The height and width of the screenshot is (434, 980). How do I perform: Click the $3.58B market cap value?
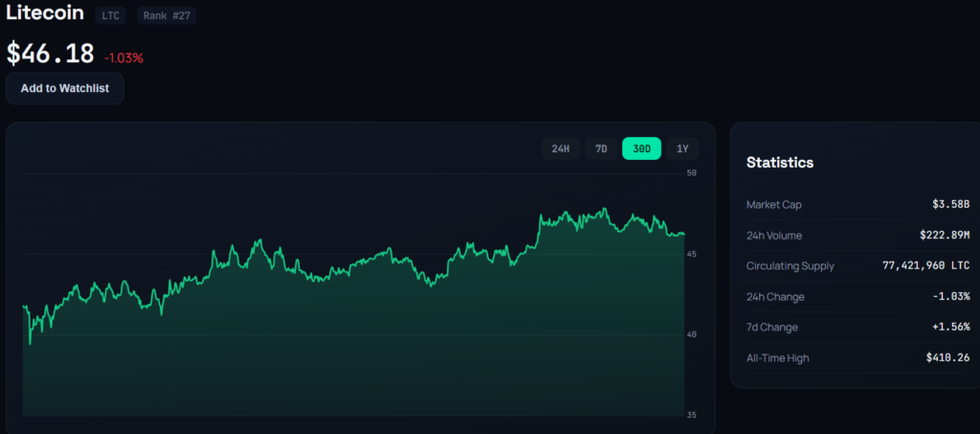tap(950, 204)
